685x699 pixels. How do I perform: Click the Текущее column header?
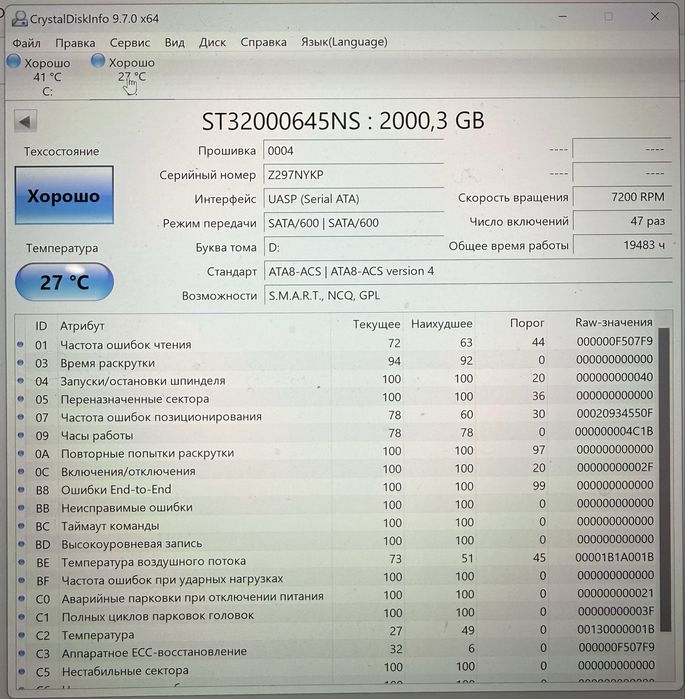377,324
